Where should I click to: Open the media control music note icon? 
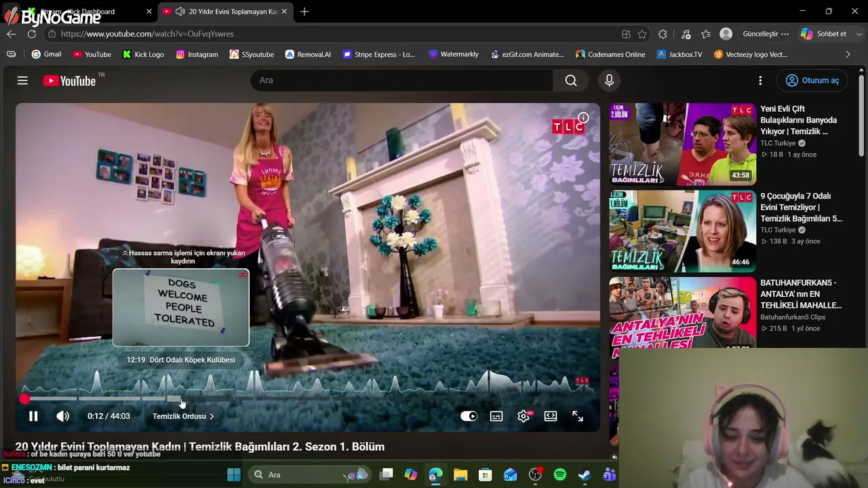click(x=686, y=34)
